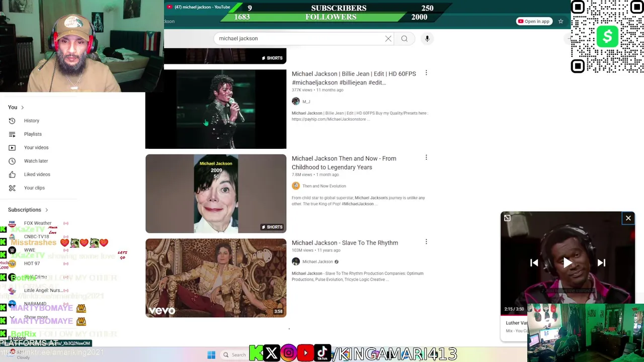The height and width of the screenshot is (362, 644).
Task: Click the Watch later clock icon
Action: [13, 161]
